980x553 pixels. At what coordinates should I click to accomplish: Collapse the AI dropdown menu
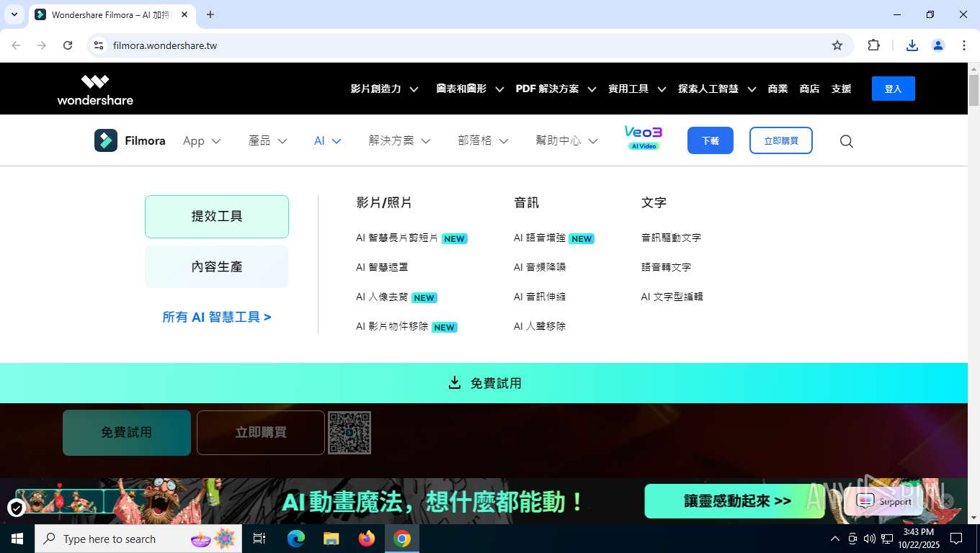pyautogui.click(x=328, y=141)
